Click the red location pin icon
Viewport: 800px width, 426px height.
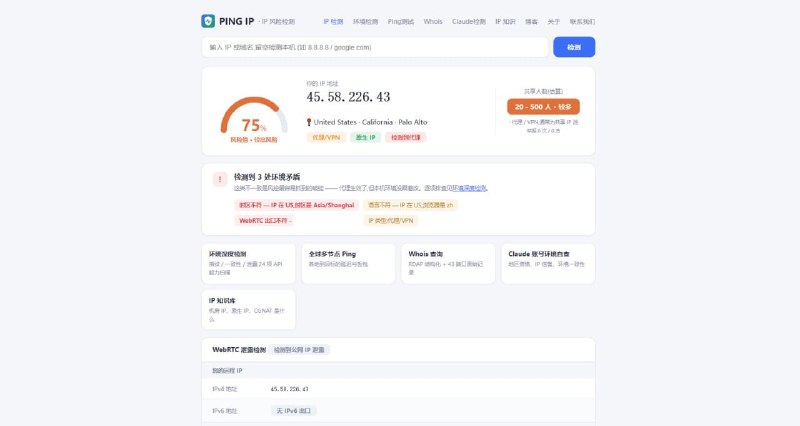pyautogui.click(x=309, y=122)
